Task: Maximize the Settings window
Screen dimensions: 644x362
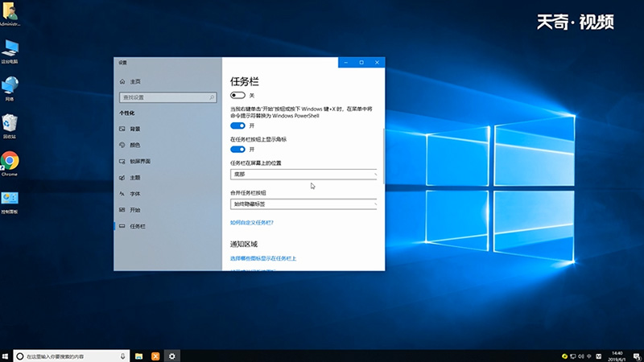Action: [x=361, y=63]
